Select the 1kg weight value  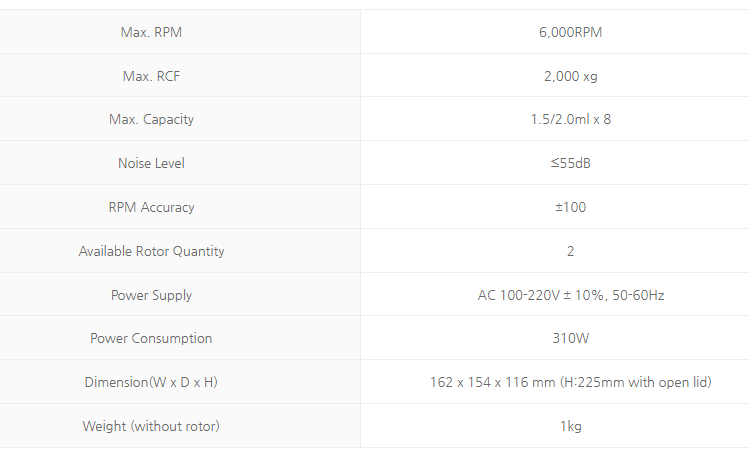click(x=570, y=426)
